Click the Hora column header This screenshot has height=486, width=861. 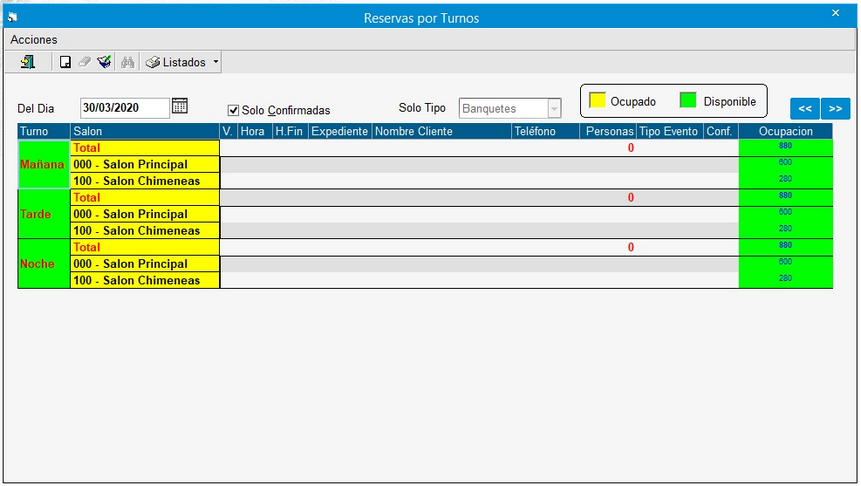[255, 131]
